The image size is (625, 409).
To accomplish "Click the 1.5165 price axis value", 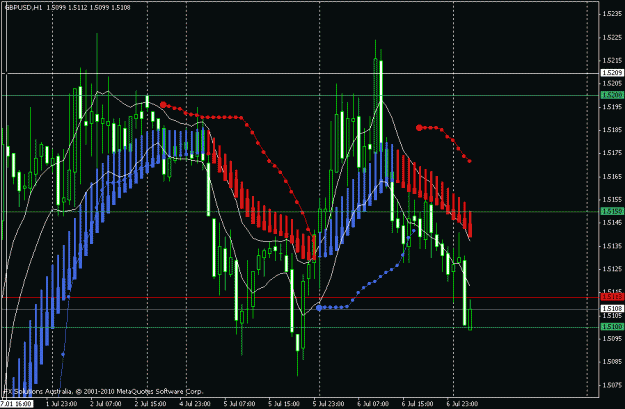I will (613, 176).
